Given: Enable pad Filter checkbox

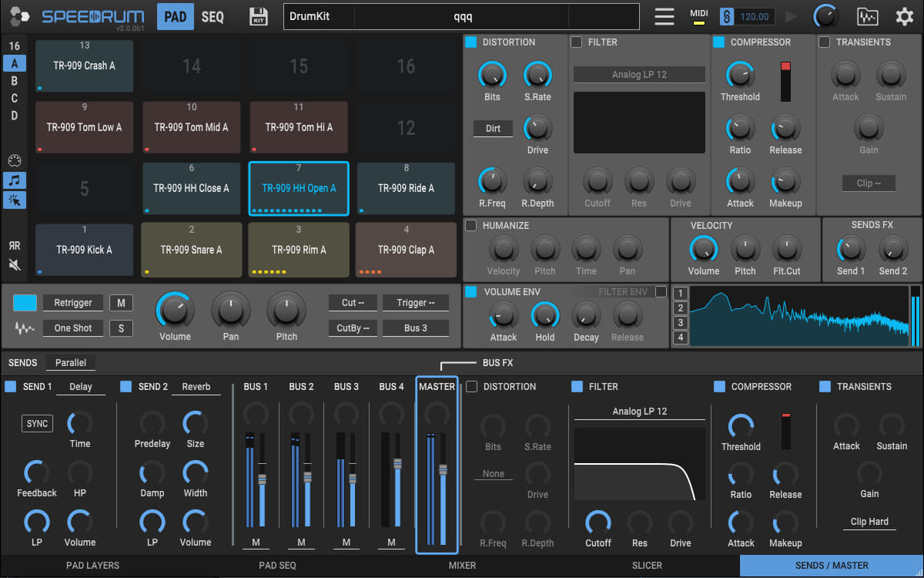Looking at the screenshot, I should 576,42.
